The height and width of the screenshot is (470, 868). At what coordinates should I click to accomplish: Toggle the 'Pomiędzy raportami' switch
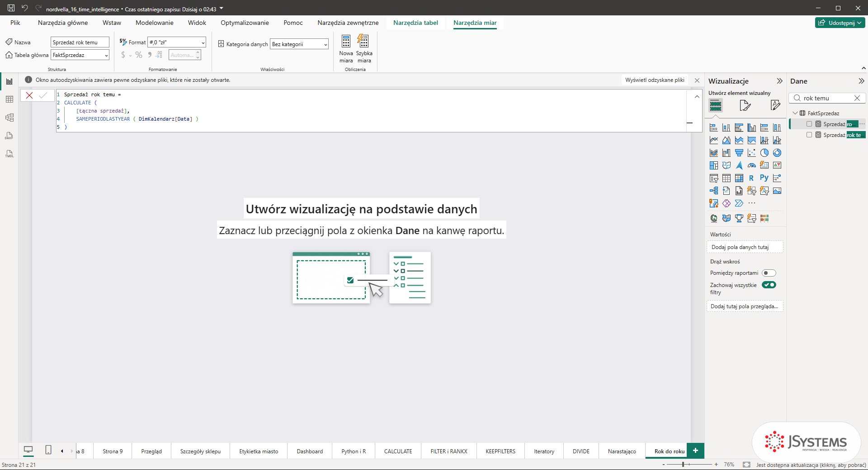pos(769,273)
